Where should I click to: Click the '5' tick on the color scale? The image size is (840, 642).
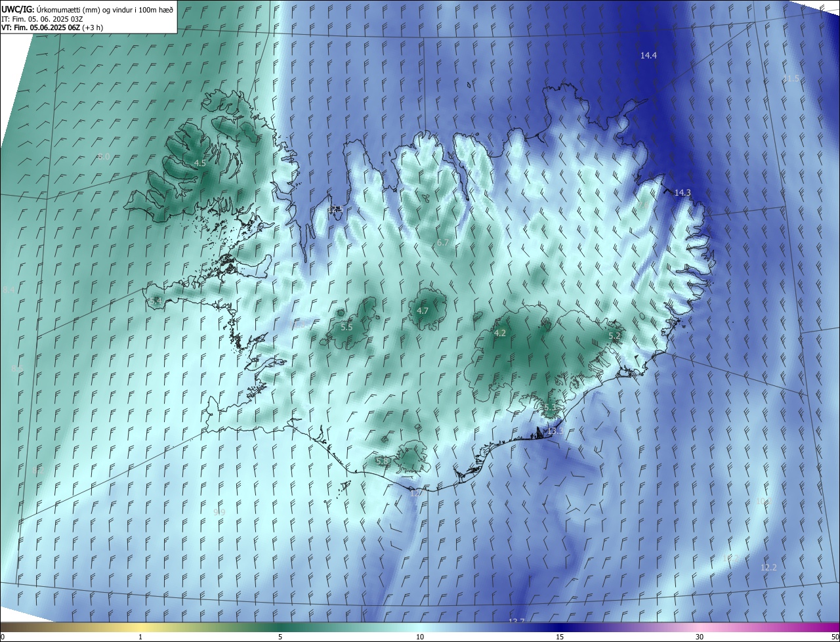point(280,637)
